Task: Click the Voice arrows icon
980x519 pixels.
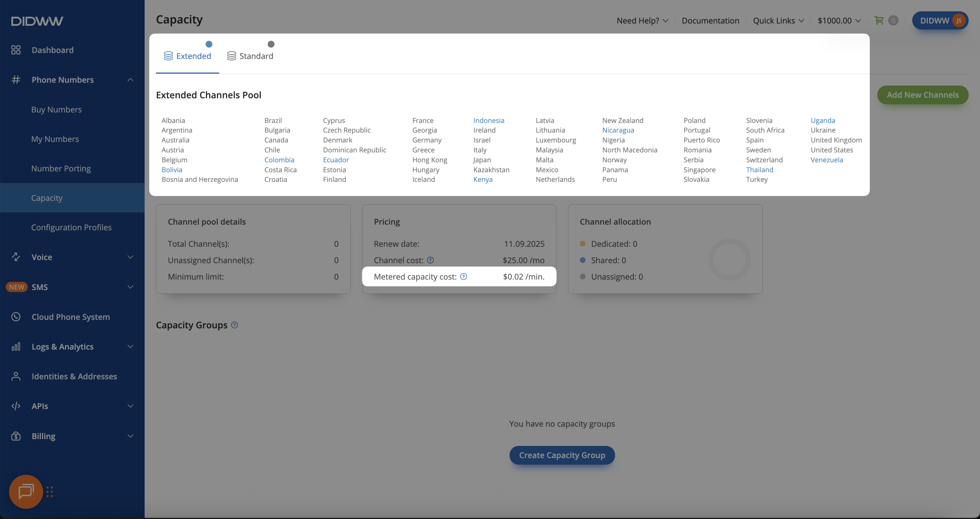Action: (x=16, y=257)
